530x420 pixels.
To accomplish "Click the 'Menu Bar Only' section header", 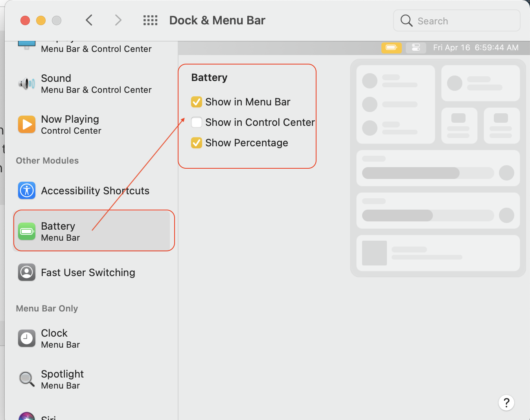I will point(47,308).
